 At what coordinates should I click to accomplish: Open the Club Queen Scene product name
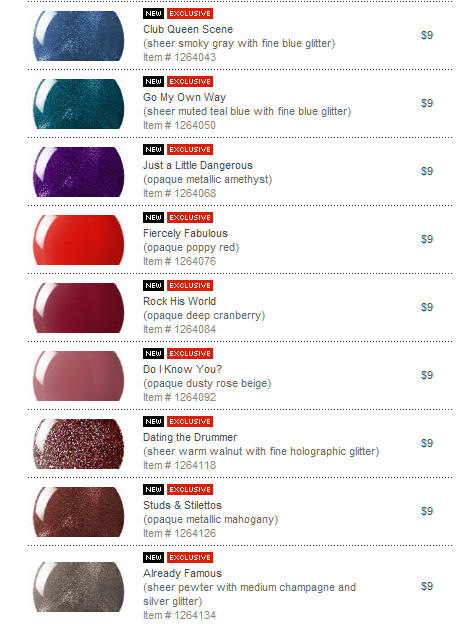click(188, 29)
